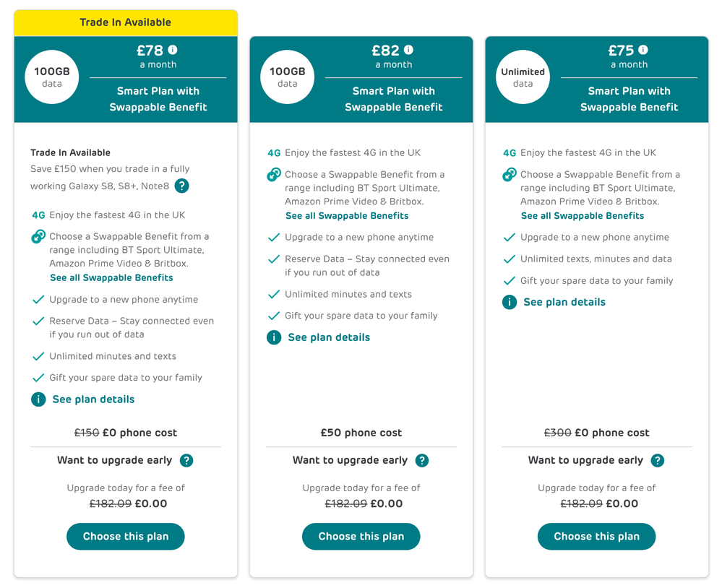Image resolution: width=722 pixels, height=588 pixels.
Task: Expand See plan details for £82 plan
Action: (329, 337)
